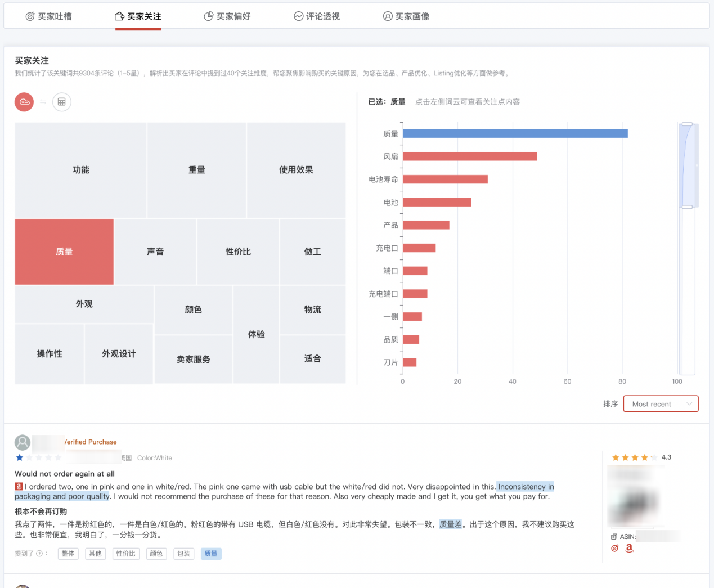Click lower empty track of chart zoom slider

point(687,293)
